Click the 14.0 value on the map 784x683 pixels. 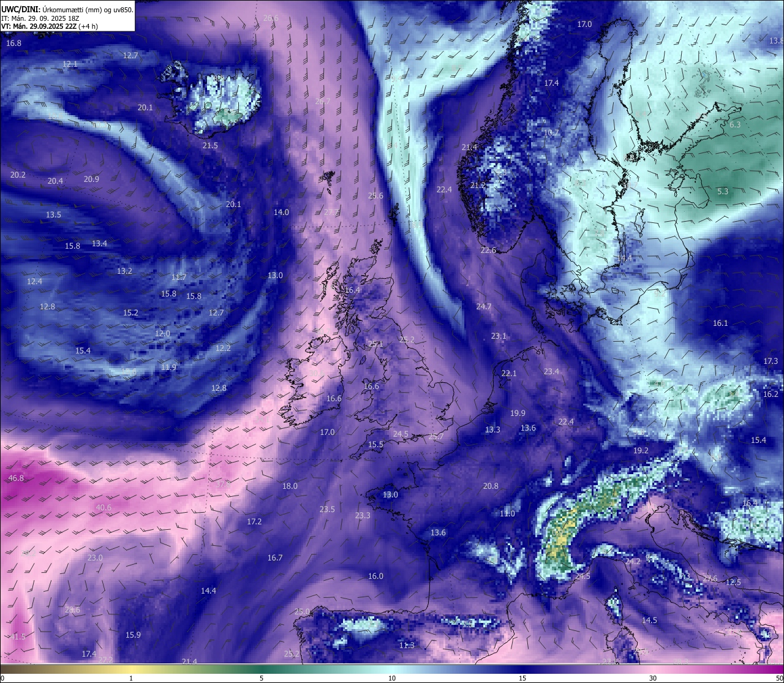(281, 212)
